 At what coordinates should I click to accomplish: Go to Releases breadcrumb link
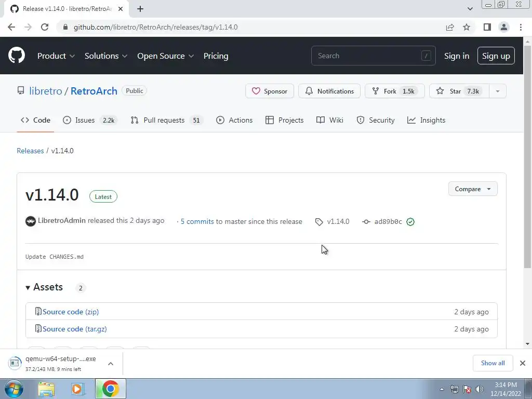(30, 151)
